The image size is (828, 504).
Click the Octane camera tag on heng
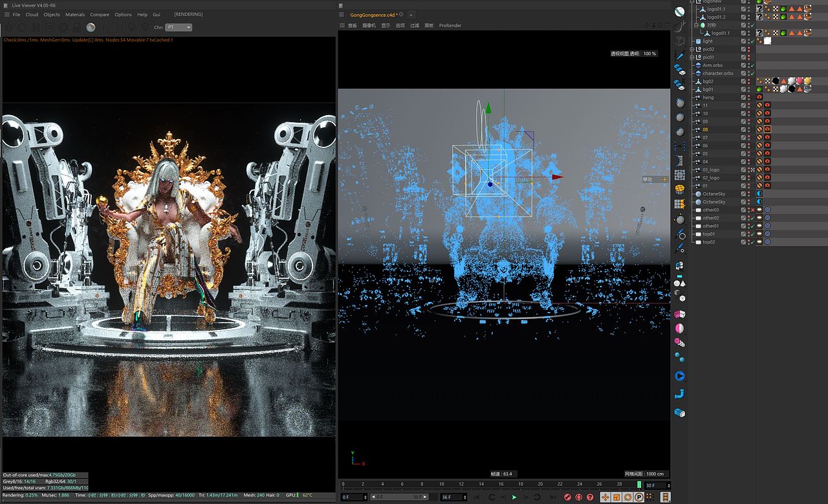[759, 97]
